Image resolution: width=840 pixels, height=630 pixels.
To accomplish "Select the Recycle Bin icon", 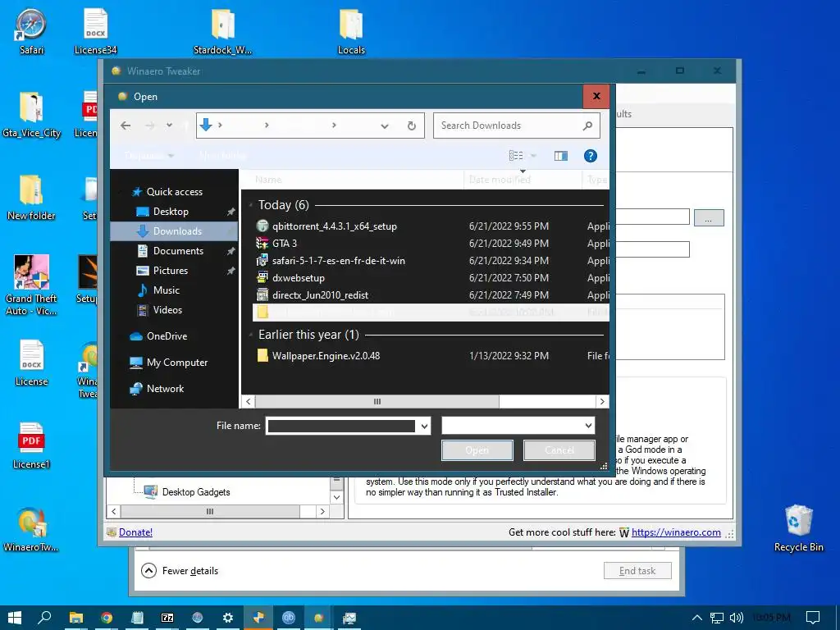I will (799, 528).
